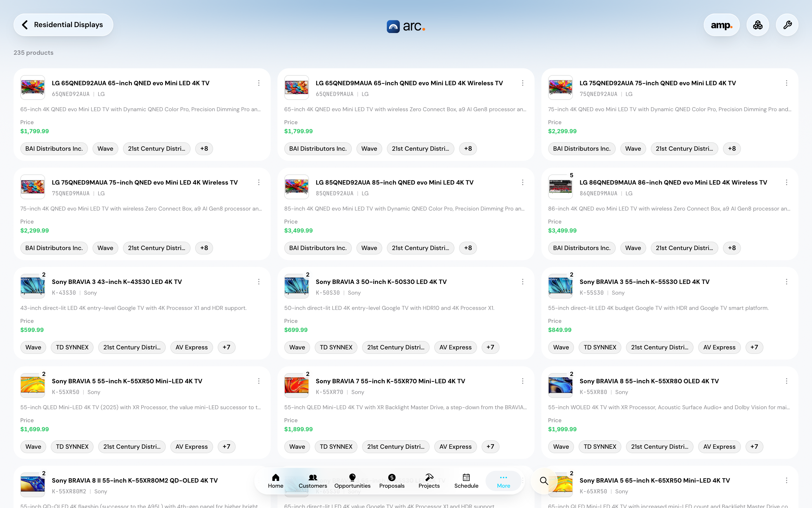The image size is (812, 508).
Task: Expand +8 distributors on LG 75QNED92AUA card
Action: (732, 148)
